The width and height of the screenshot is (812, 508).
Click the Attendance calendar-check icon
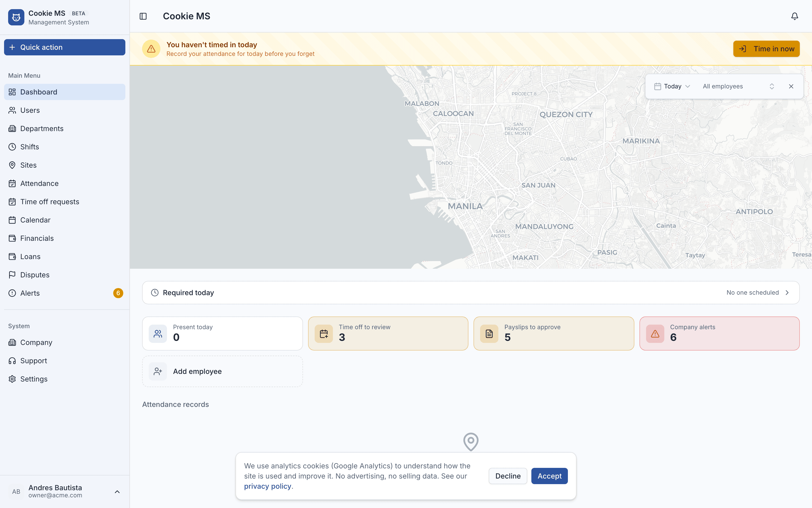coord(12,183)
